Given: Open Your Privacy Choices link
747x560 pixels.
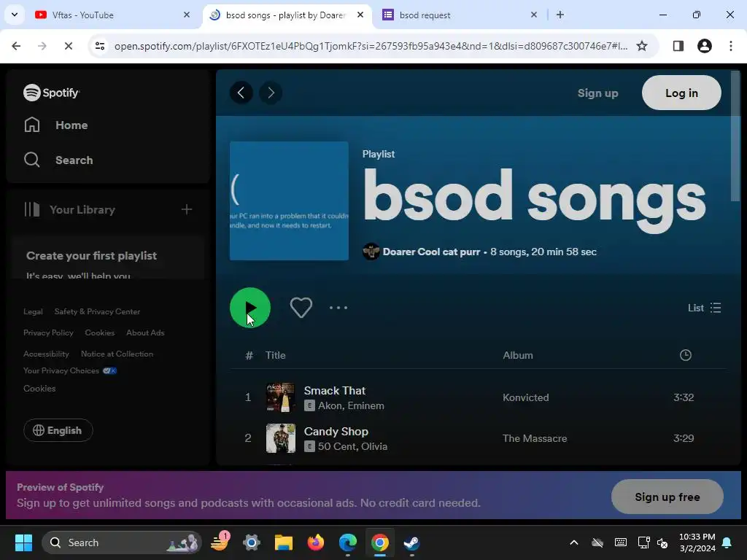Looking at the screenshot, I should (x=70, y=370).
